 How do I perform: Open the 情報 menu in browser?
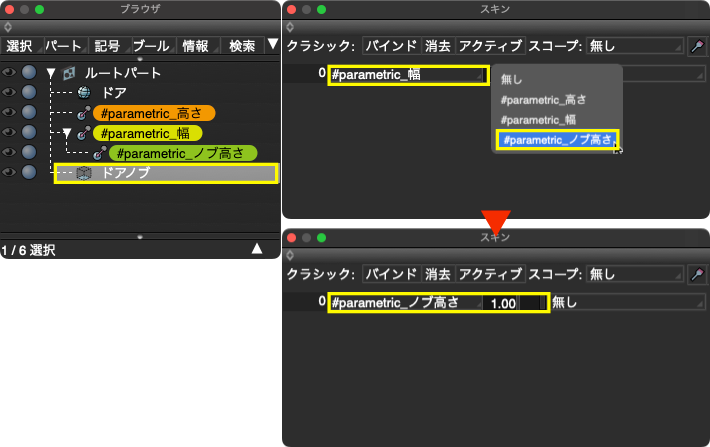click(196, 46)
